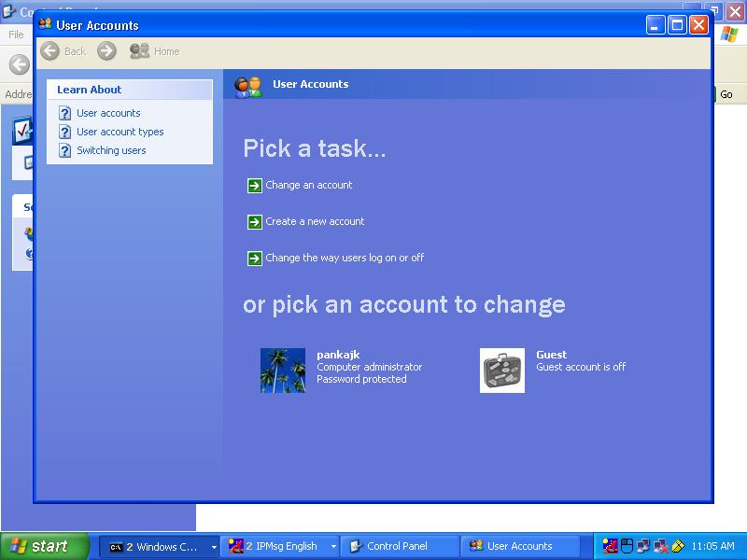The image size is (747, 560).
Task: Select Create a new account
Action: [315, 221]
